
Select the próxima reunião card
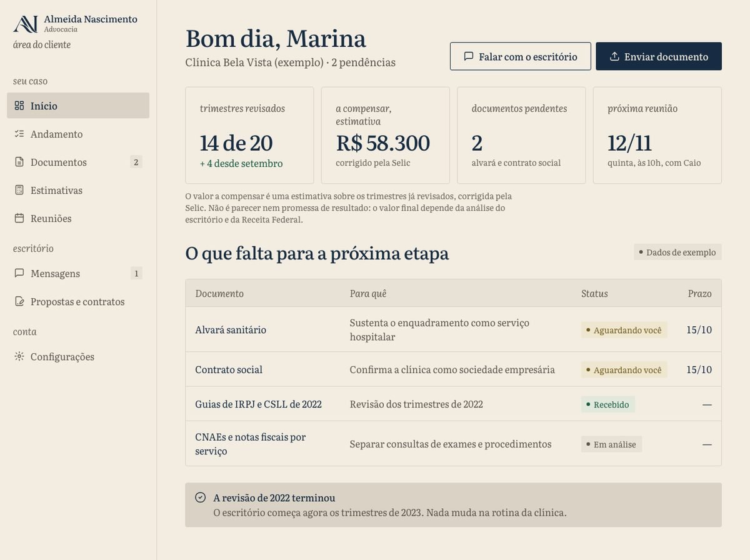tap(657, 135)
